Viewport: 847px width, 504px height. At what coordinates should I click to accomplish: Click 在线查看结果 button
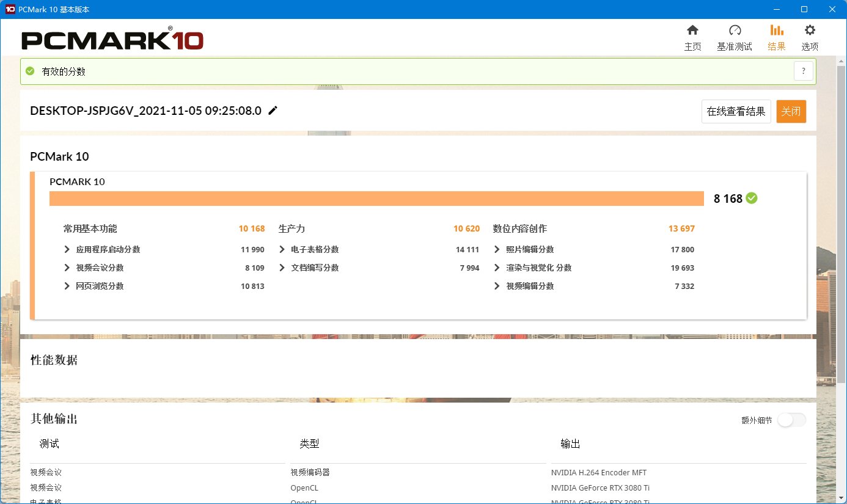pyautogui.click(x=736, y=111)
